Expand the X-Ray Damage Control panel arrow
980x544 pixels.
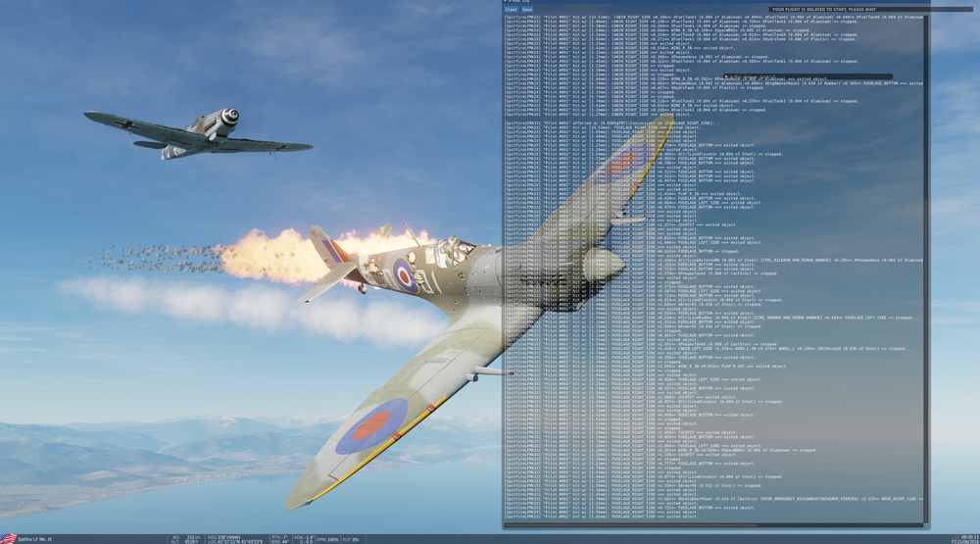(x=725, y=77)
